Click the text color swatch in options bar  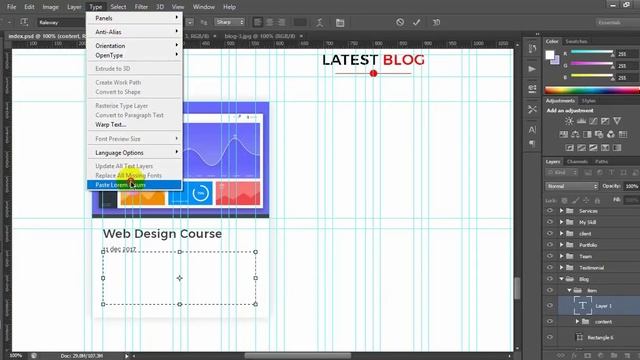click(300, 22)
